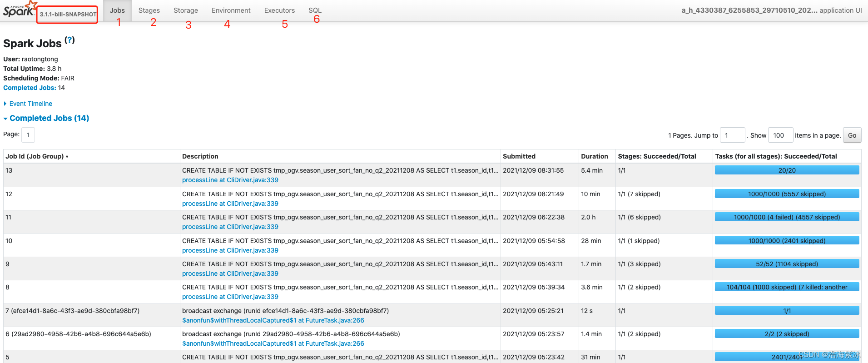868x363 pixels.
Task: Go to the Environment tab
Action: pos(231,10)
